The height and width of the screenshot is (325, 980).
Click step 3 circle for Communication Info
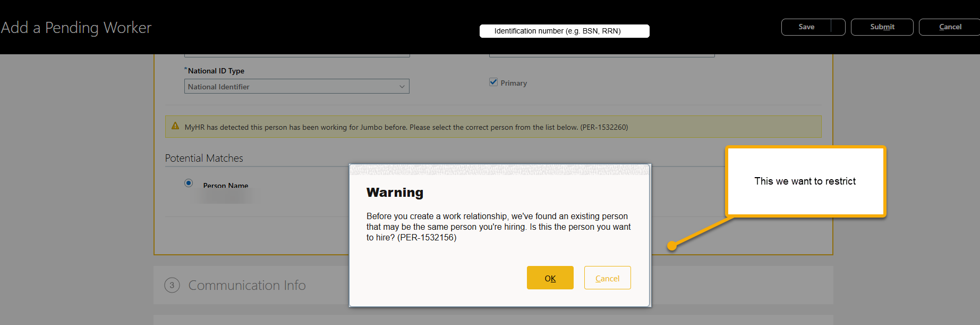point(172,285)
